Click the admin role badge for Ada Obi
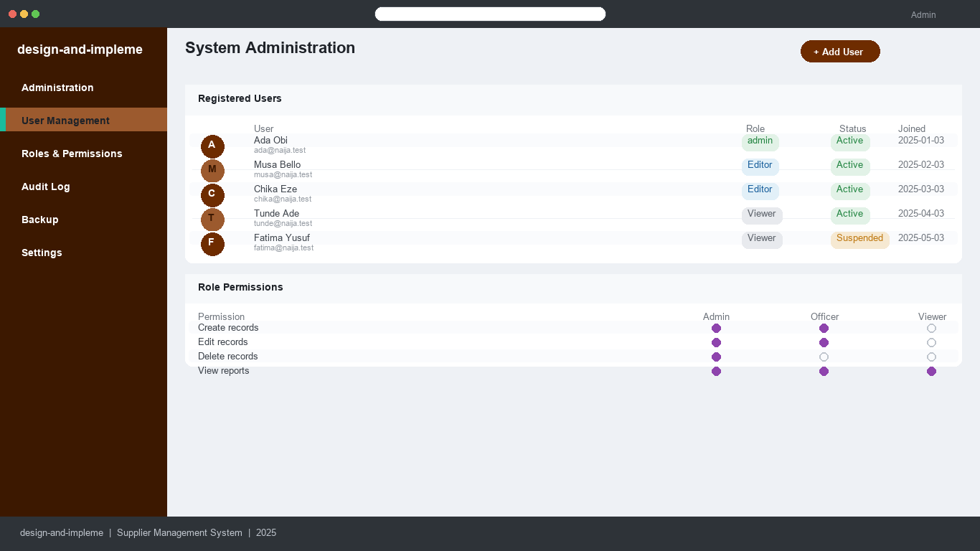980x551 pixels. (760, 142)
